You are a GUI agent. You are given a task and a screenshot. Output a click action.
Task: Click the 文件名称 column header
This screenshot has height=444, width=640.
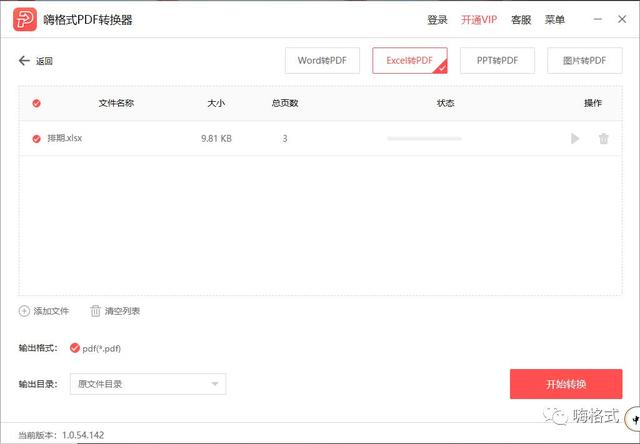(x=116, y=103)
